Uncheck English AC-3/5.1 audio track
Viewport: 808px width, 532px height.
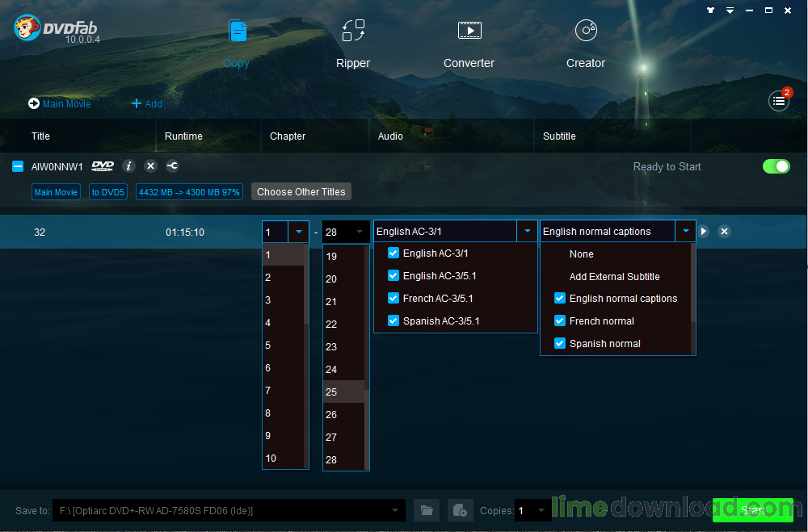click(x=393, y=275)
